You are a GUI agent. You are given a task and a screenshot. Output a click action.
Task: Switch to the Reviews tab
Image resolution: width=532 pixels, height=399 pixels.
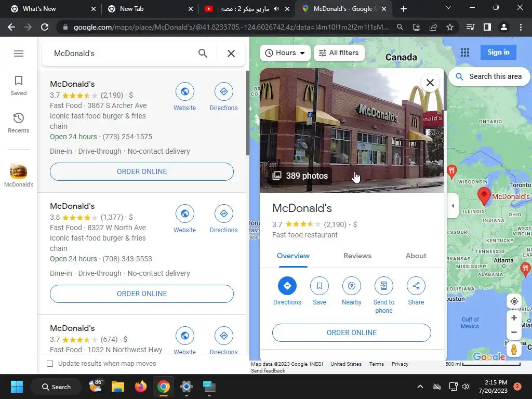(357, 256)
